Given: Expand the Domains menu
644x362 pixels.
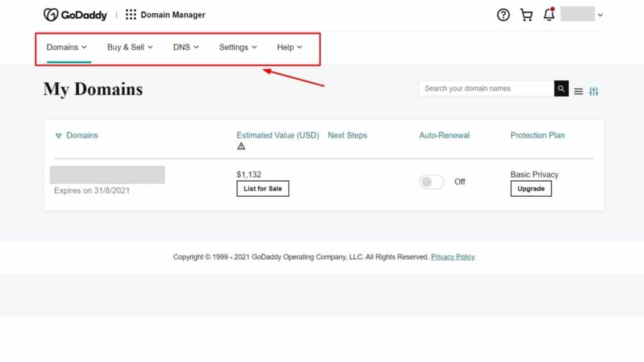Looking at the screenshot, I should [x=67, y=47].
